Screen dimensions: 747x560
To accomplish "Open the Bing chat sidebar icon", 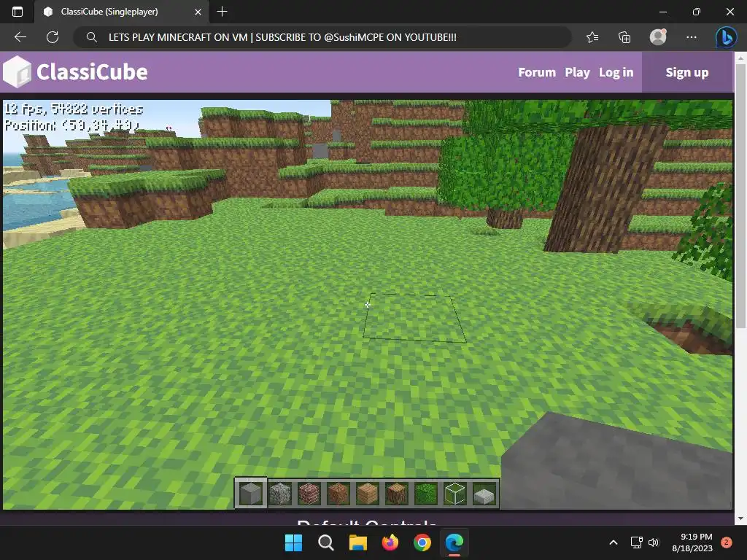I will coord(726,37).
